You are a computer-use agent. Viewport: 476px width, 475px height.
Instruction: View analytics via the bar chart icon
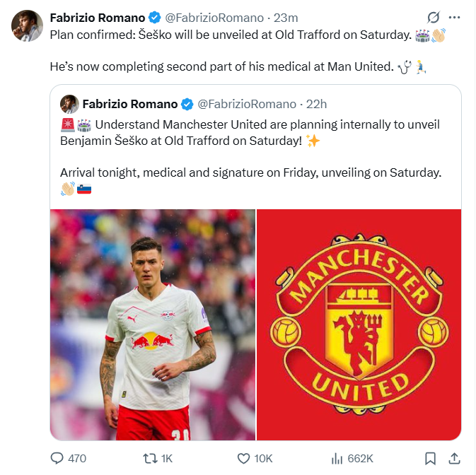337,458
